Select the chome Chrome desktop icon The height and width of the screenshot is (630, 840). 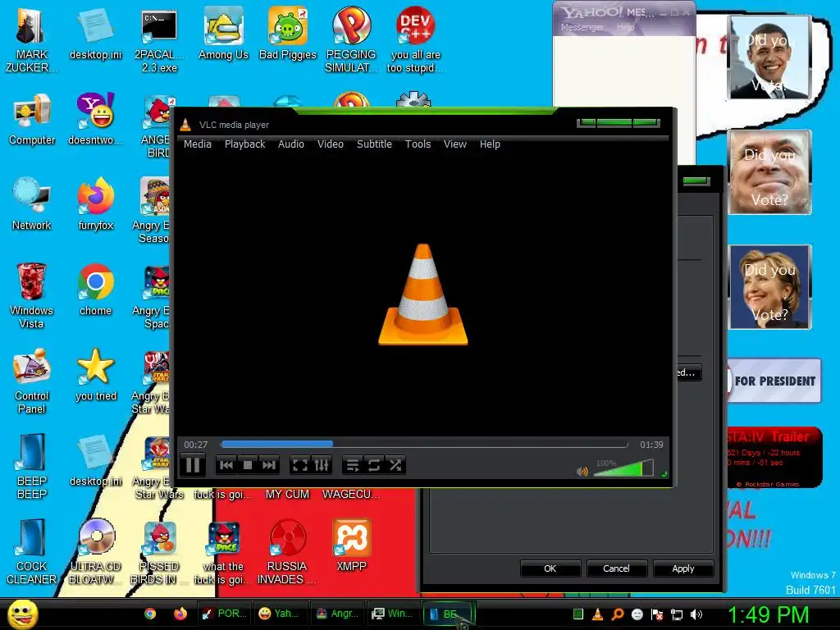(x=95, y=290)
